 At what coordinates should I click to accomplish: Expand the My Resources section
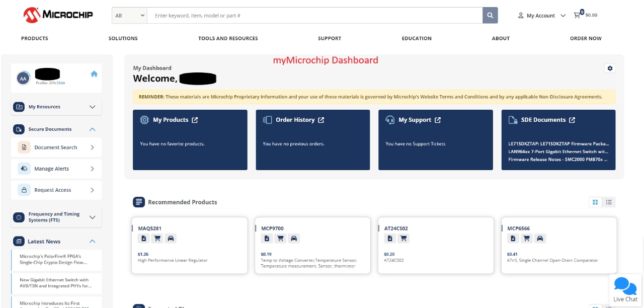tap(92, 106)
